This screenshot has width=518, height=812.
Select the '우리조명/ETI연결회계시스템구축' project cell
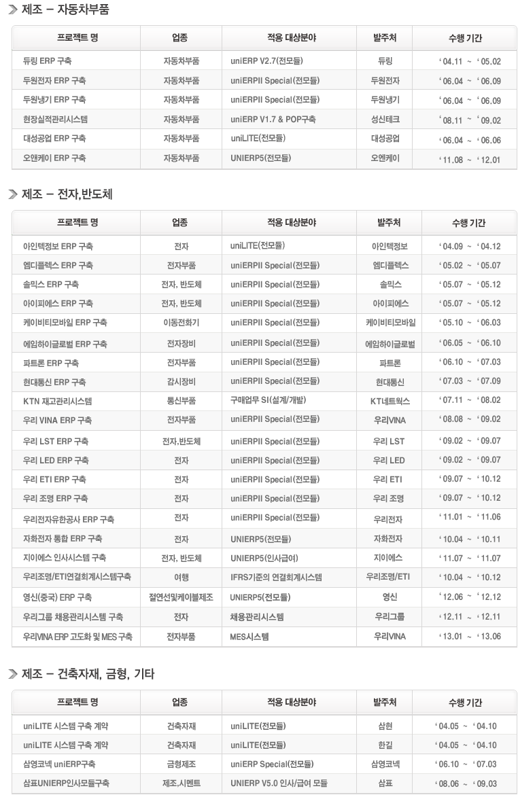[x=77, y=576]
